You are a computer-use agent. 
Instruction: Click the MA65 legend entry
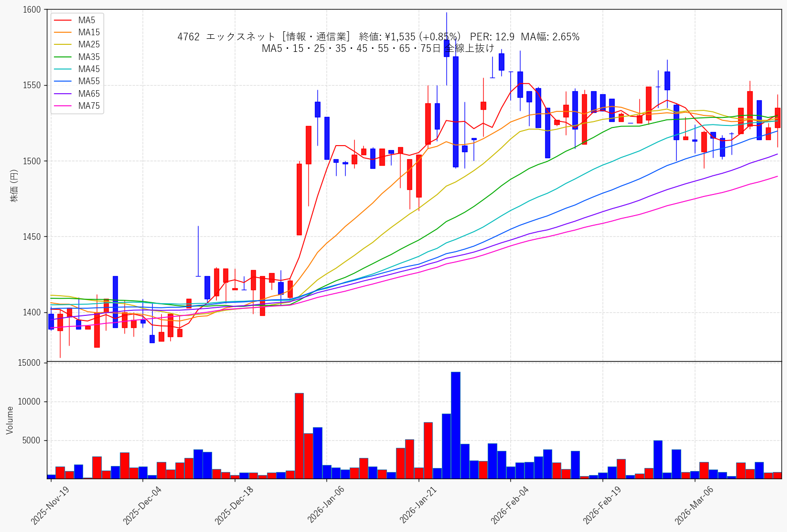77,94
